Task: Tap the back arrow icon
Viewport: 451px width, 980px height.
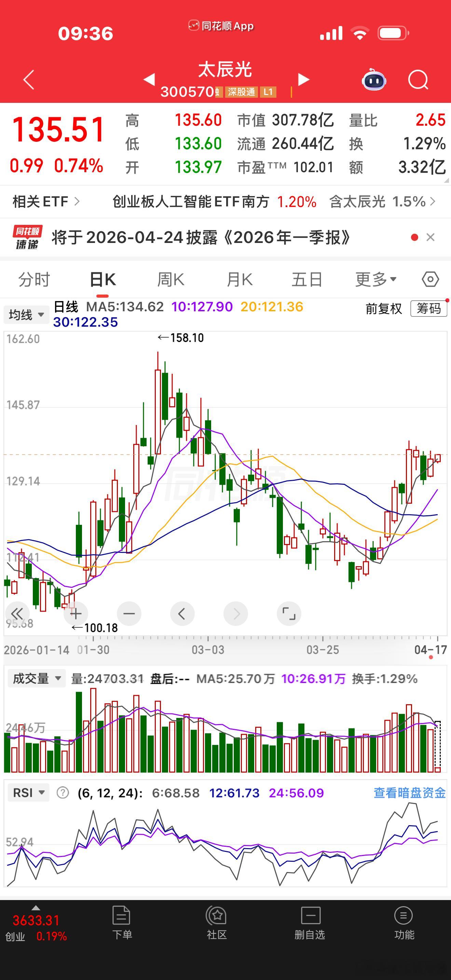Action: [29, 80]
